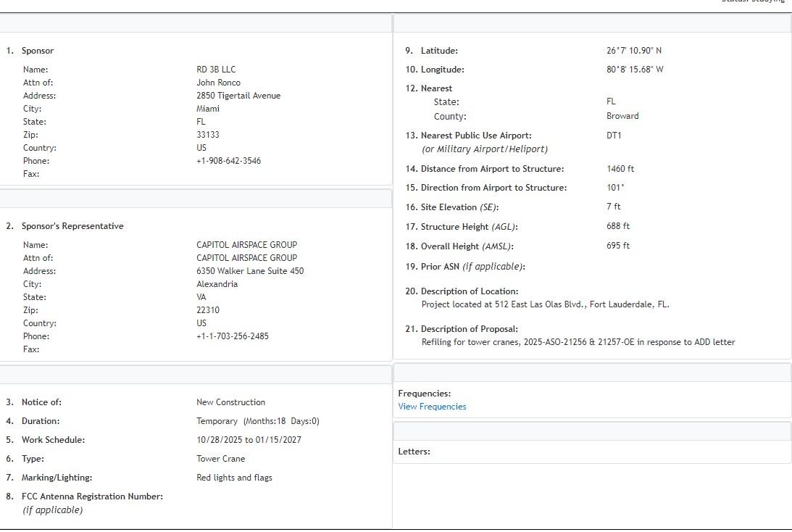Image resolution: width=792 pixels, height=532 pixels.
Task: Click the Tower Crane type value
Action: 220,459
